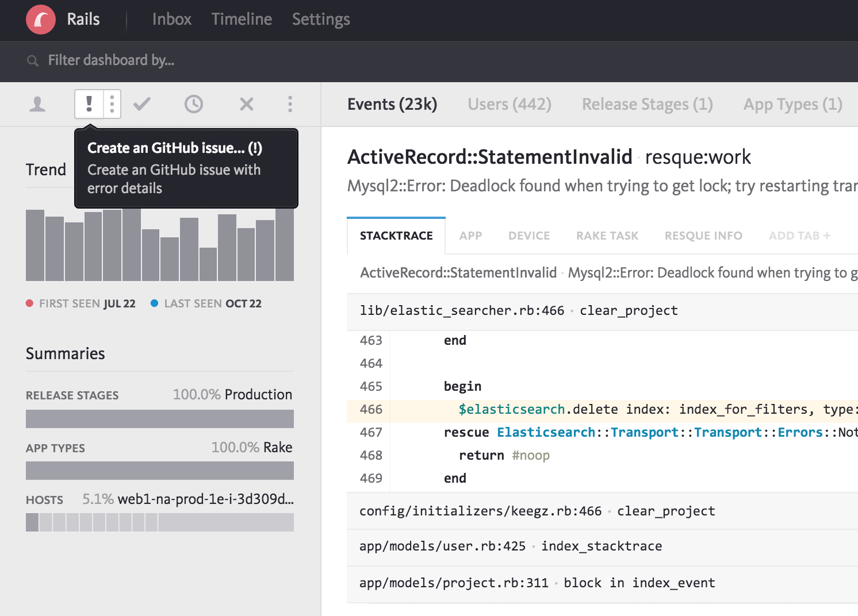The height and width of the screenshot is (616, 858).
Task: Go to the Inbox page
Action: tap(172, 20)
